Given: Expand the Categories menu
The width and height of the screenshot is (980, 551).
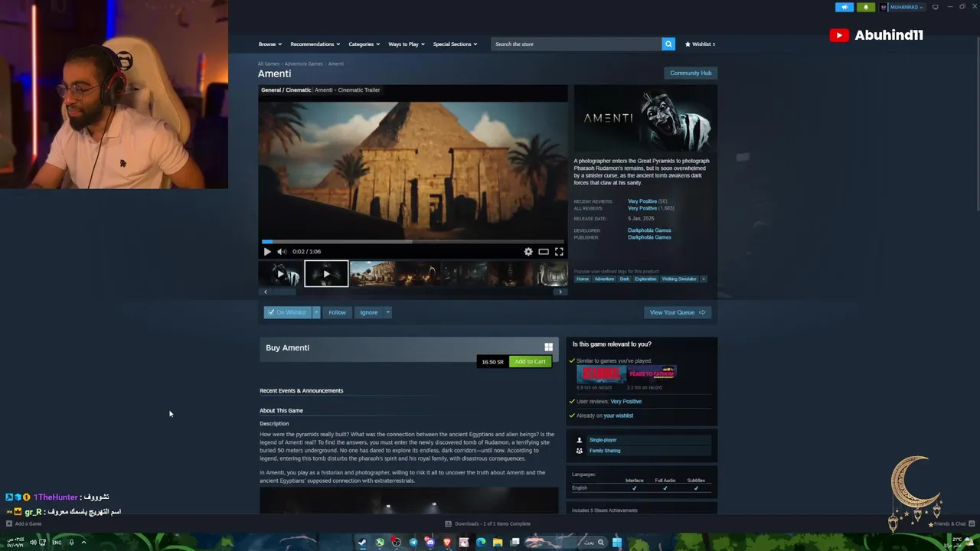Looking at the screenshot, I should [x=364, y=44].
